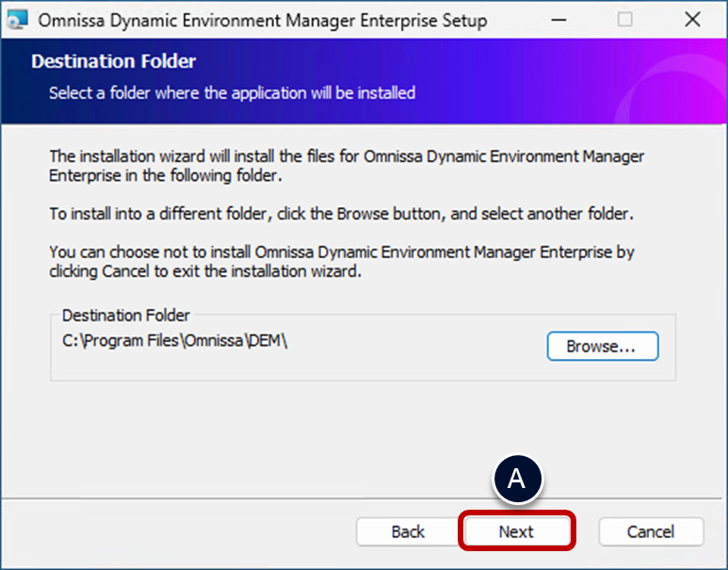This screenshot has width=728, height=570.
Task: Click the C:\Program Files\Omnissa\DEM\ path text
Action: pyautogui.click(x=174, y=341)
